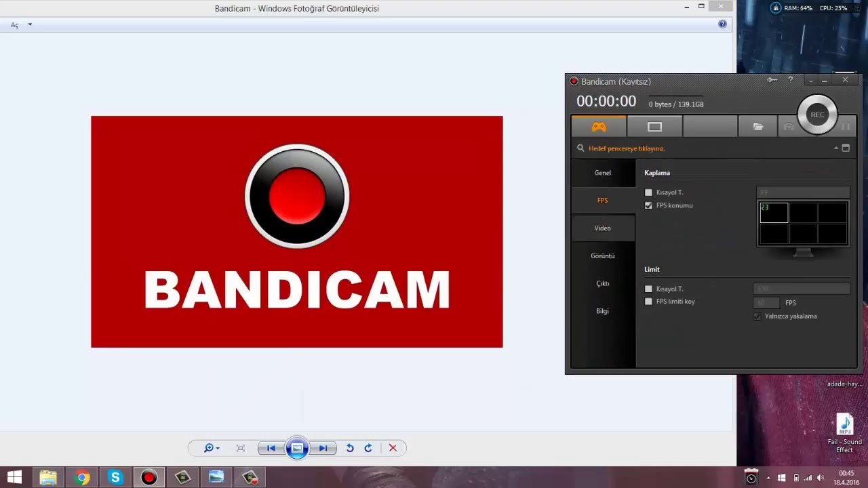868x488 pixels.
Task: Click the pause icon beside REC
Action: point(845,127)
